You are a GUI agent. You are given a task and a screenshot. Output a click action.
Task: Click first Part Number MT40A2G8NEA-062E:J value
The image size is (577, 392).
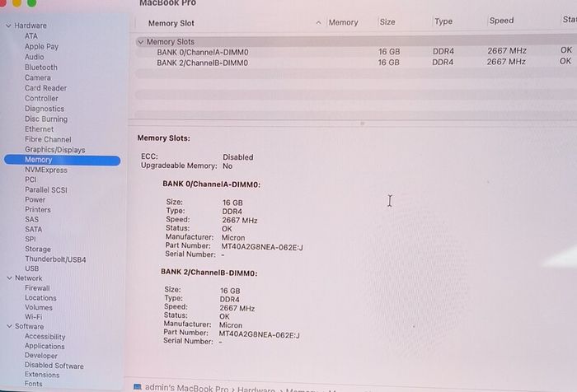(x=262, y=247)
